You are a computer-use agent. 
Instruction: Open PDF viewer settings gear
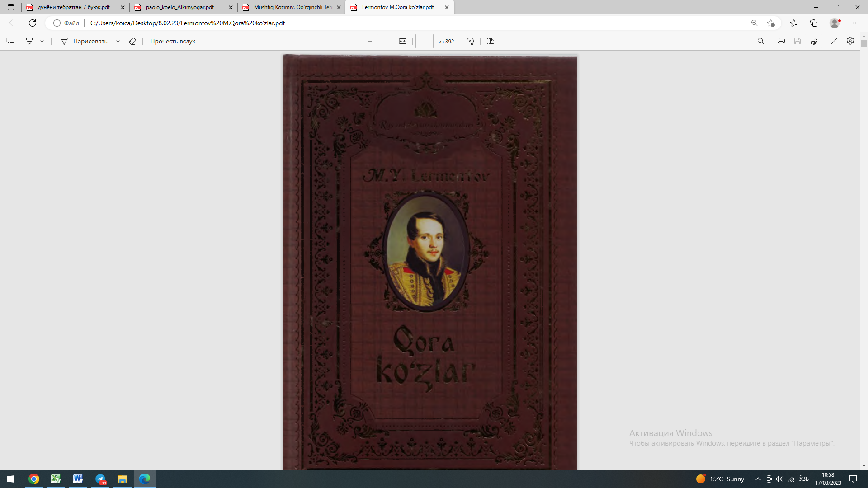click(850, 41)
